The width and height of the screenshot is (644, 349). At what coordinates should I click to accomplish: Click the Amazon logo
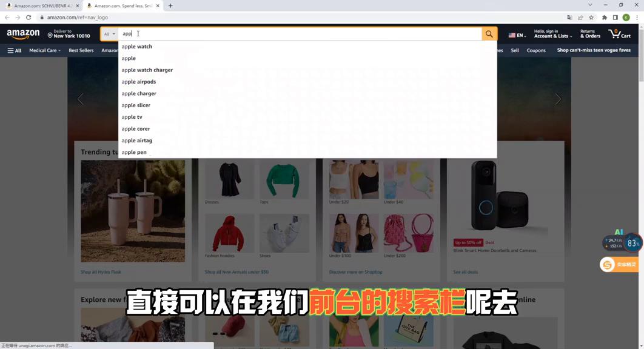pyautogui.click(x=24, y=34)
